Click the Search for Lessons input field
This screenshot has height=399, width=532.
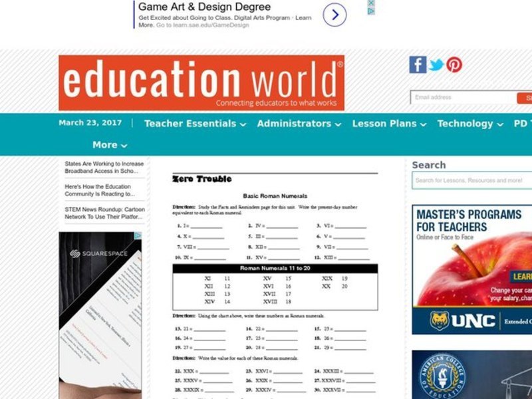pyautogui.click(x=471, y=180)
